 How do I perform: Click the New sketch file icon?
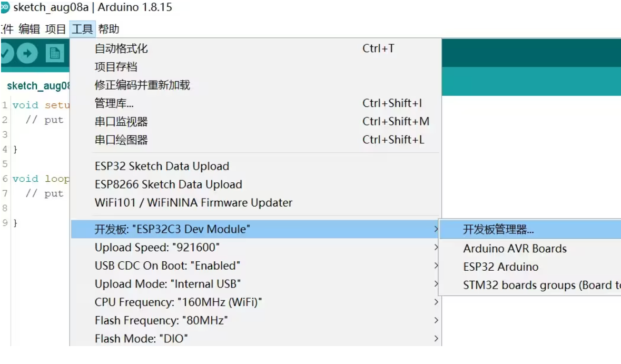(55, 53)
